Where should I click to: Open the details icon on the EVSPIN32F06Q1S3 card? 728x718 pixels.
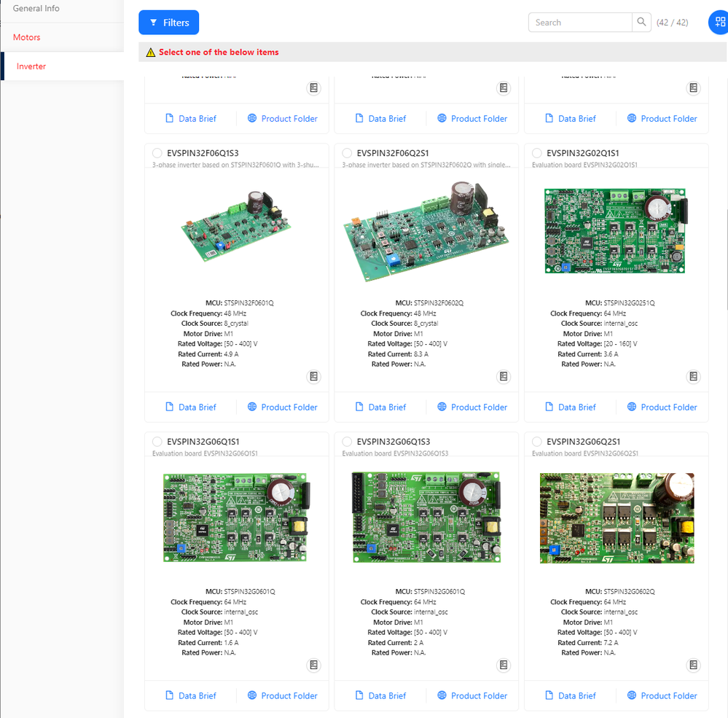point(314,377)
